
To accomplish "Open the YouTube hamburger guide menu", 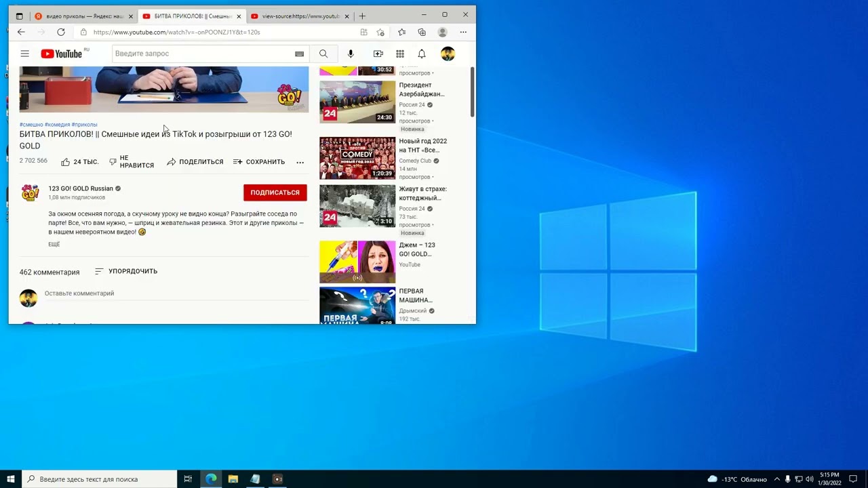I will (x=24, y=54).
